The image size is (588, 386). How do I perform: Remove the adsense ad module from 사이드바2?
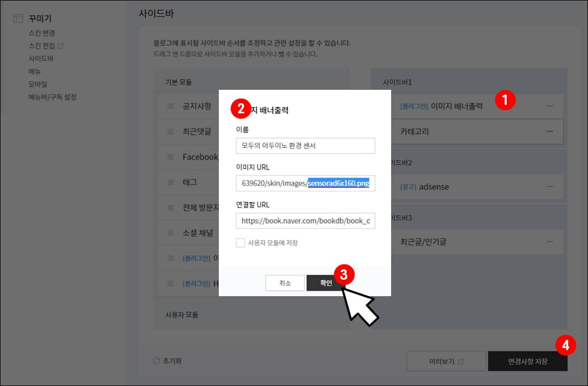[551, 187]
